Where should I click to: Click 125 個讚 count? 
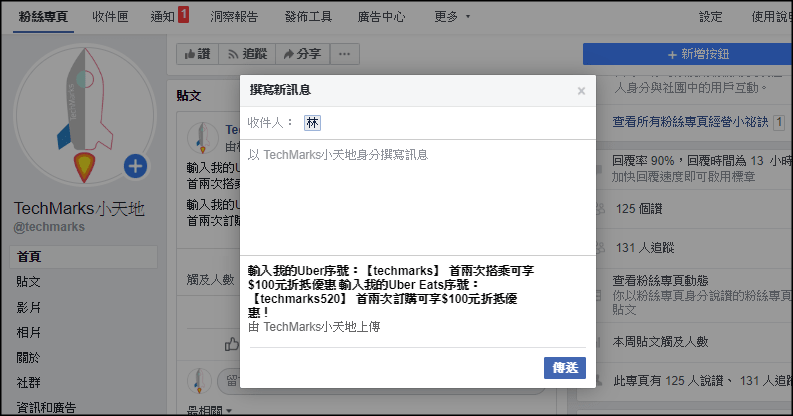pyautogui.click(x=639, y=209)
